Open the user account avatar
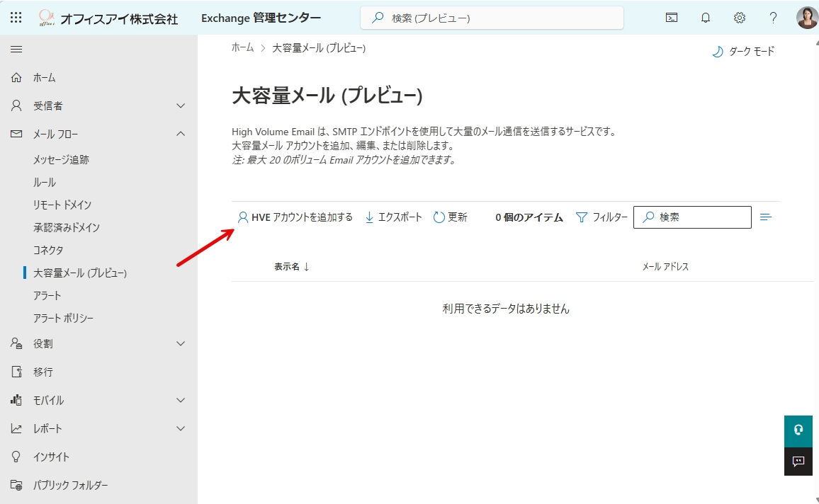Image resolution: width=819 pixels, height=504 pixels. click(807, 18)
